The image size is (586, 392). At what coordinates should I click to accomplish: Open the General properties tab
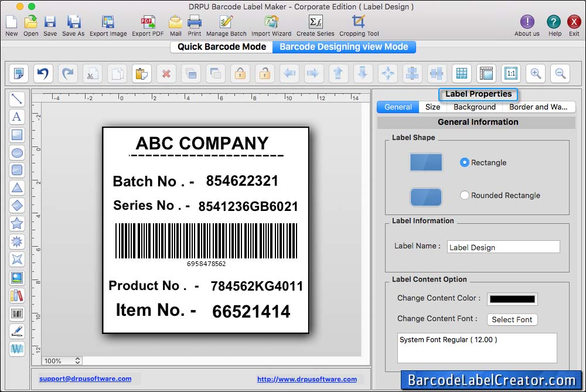point(398,107)
